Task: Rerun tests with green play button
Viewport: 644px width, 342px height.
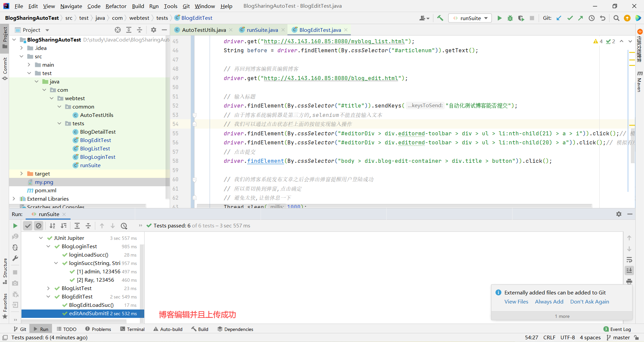Action: click(15, 226)
